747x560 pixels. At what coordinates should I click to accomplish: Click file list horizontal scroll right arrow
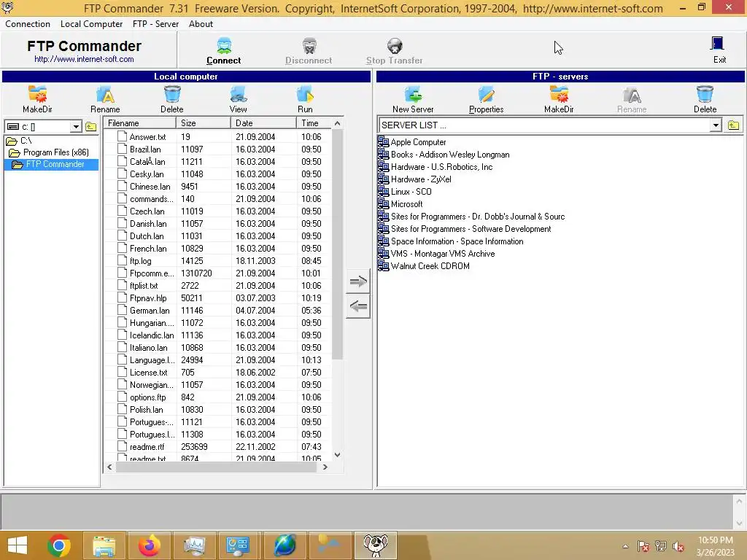tap(325, 467)
